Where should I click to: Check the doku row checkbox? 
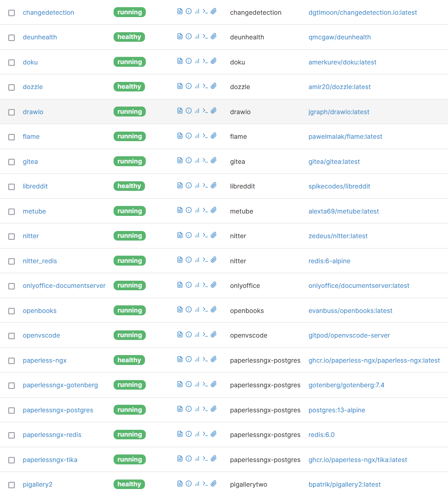[12, 62]
